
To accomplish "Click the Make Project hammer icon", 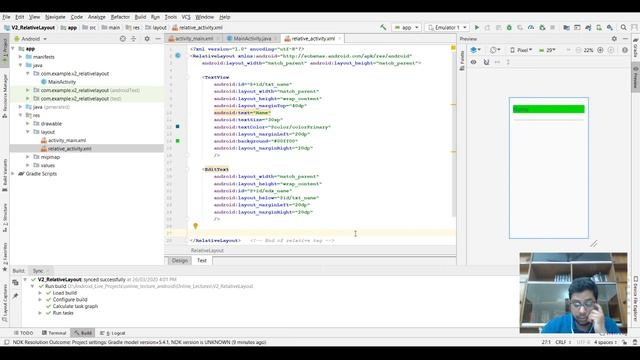I will click(x=383, y=27).
